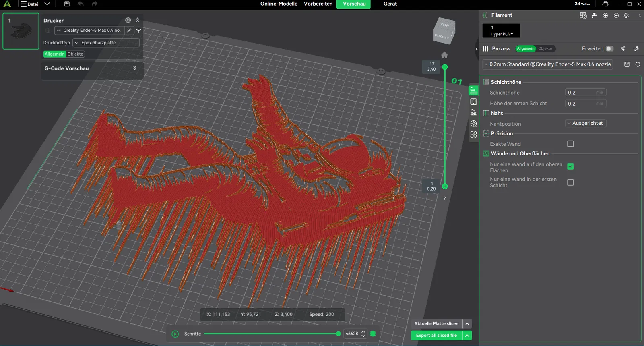Open the Nahtposition dropdown
This screenshot has width=644, height=346.
586,123
